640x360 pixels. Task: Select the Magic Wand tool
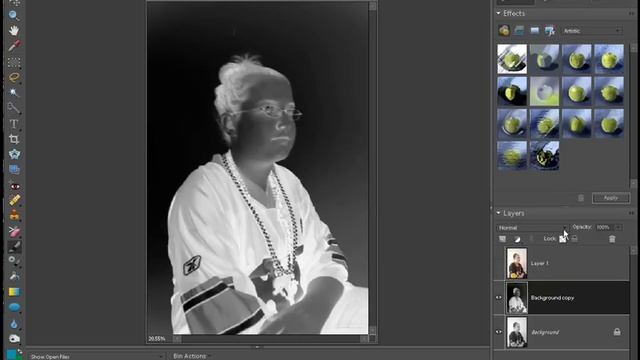point(14,93)
